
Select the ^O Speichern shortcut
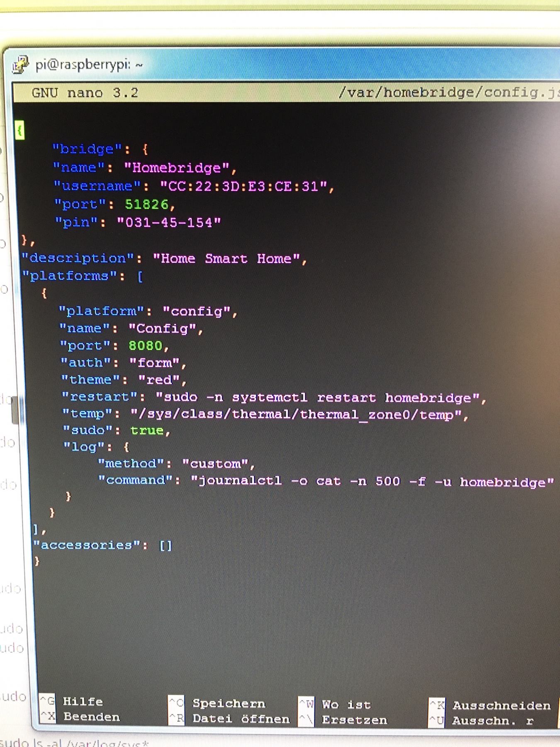[218, 703]
